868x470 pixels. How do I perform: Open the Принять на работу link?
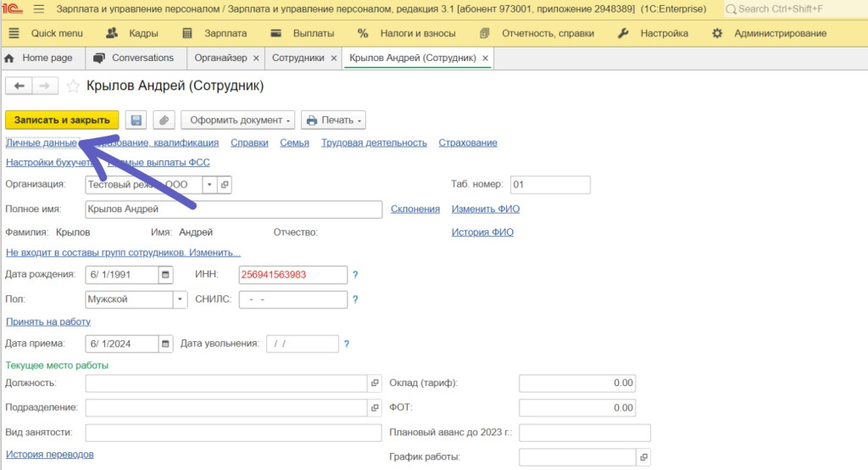click(48, 322)
